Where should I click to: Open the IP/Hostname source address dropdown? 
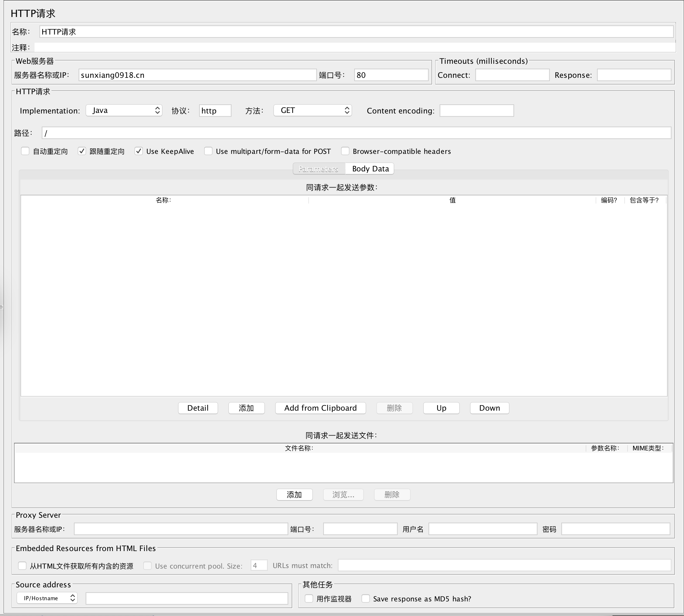pyautogui.click(x=47, y=598)
